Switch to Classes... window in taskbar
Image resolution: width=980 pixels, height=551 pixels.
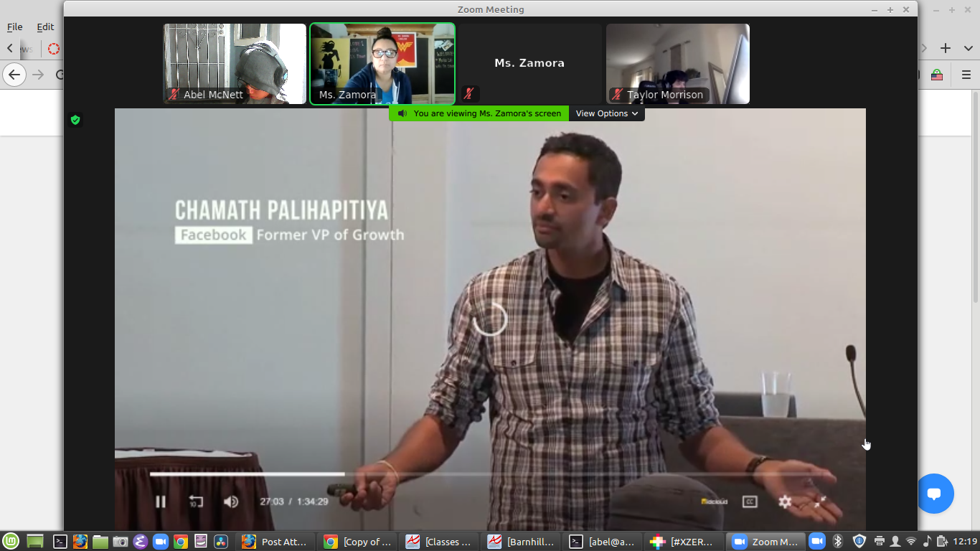(439, 542)
